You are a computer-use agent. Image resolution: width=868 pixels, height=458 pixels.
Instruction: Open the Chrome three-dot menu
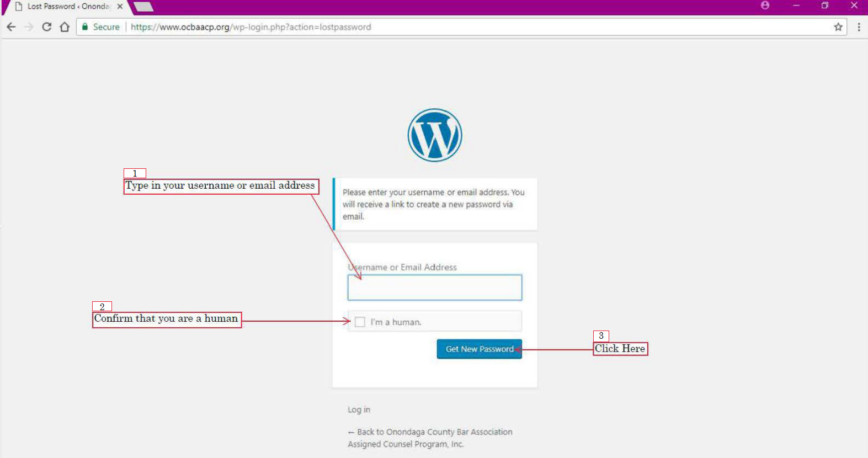[x=859, y=27]
